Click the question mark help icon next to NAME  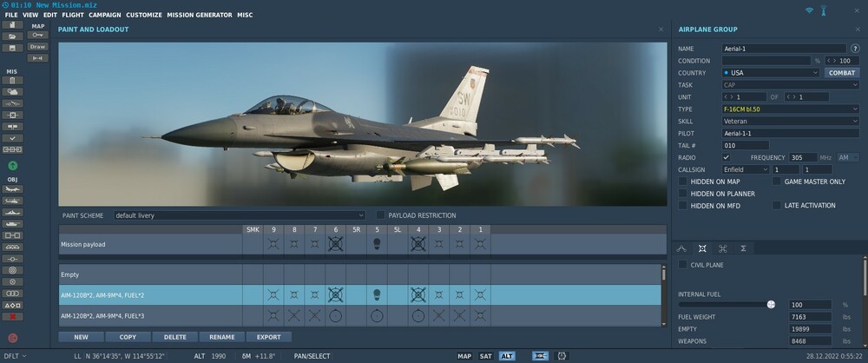tap(855, 49)
